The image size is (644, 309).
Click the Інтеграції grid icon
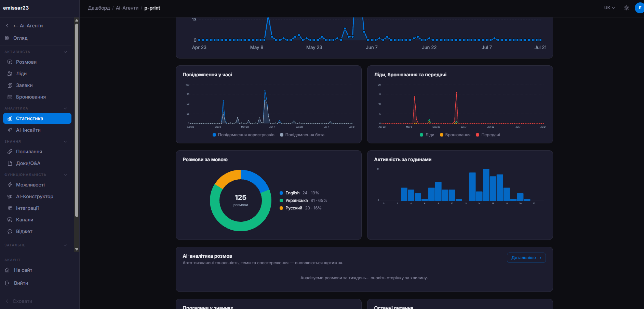tap(10, 208)
